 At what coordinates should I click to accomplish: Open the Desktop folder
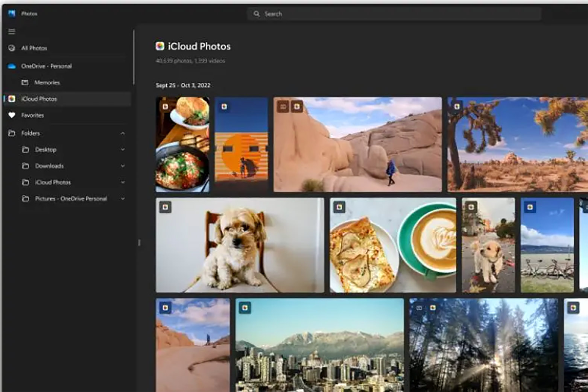point(68,150)
